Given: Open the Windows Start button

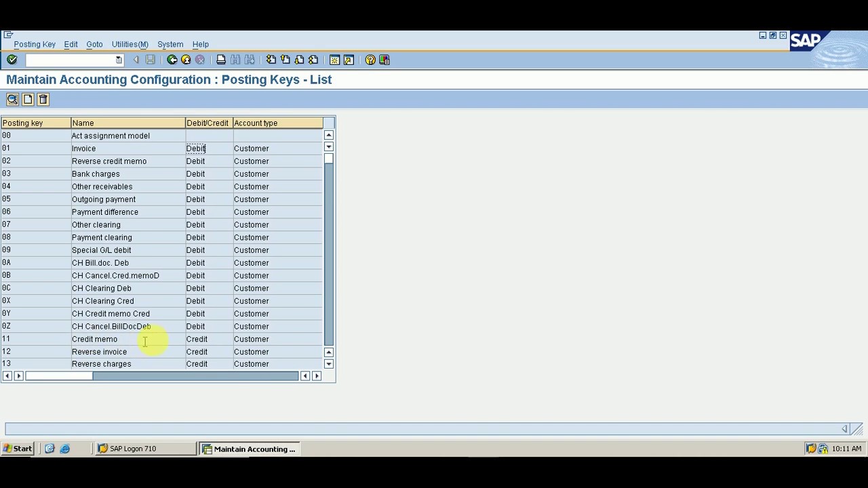Looking at the screenshot, I should pyautogui.click(x=17, y=449).
